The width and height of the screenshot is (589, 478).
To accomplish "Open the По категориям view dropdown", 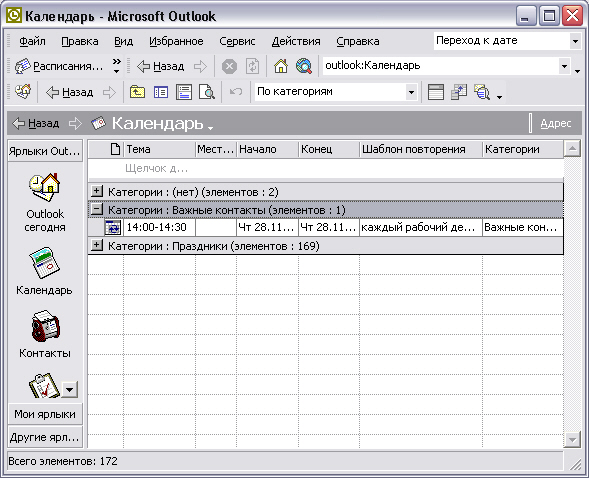I will [x=411, y=92].
